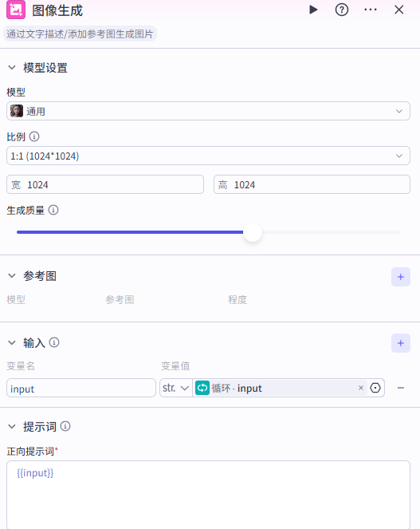
Task: Remove the input variable row with minus
Action: click(400, 388)
